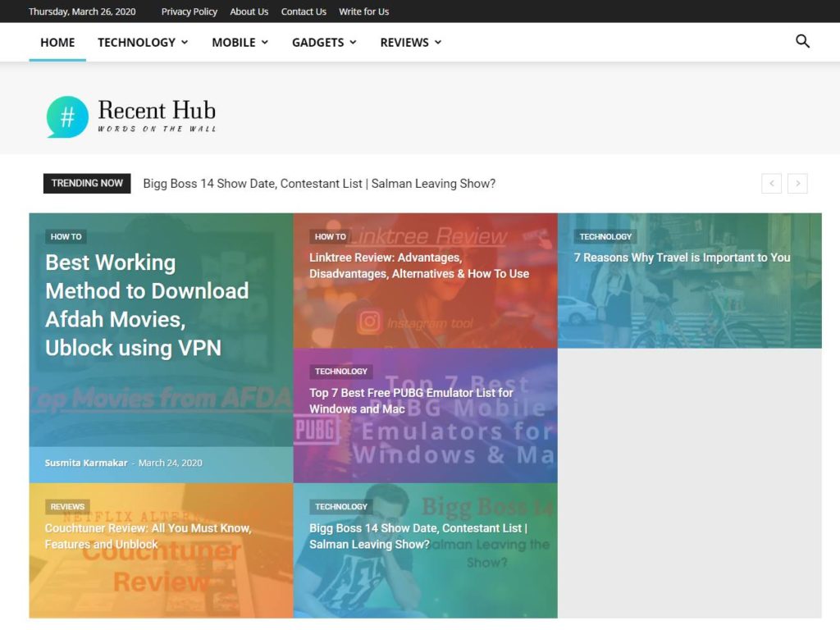Click Technology tag on Bigg Boss card
This screenshot has width=840, height=630.
click(340, 506)
